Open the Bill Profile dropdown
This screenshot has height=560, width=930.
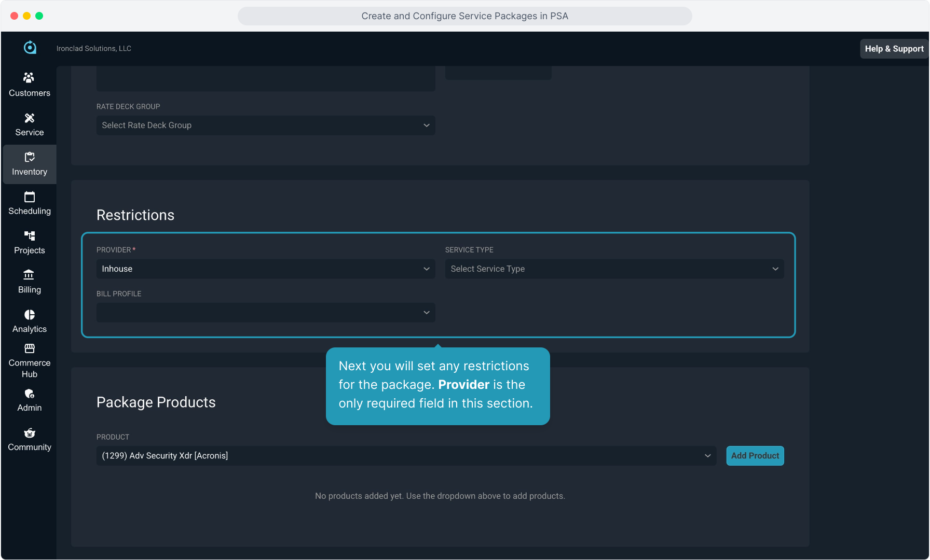pos(265,313)
